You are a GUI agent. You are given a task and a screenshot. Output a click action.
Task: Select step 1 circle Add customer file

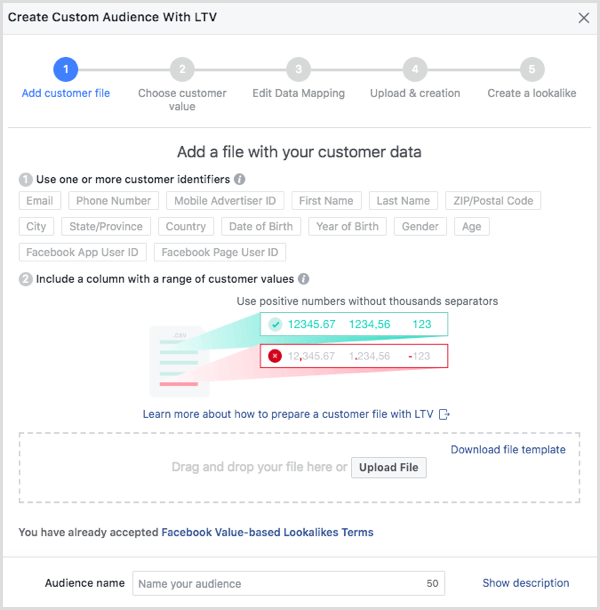[x=65, y=70]
